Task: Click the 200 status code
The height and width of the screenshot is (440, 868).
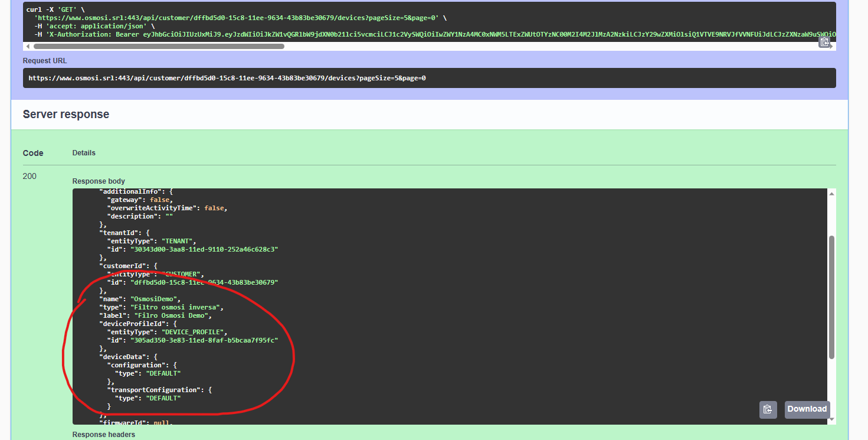Action: pos(30,176)
